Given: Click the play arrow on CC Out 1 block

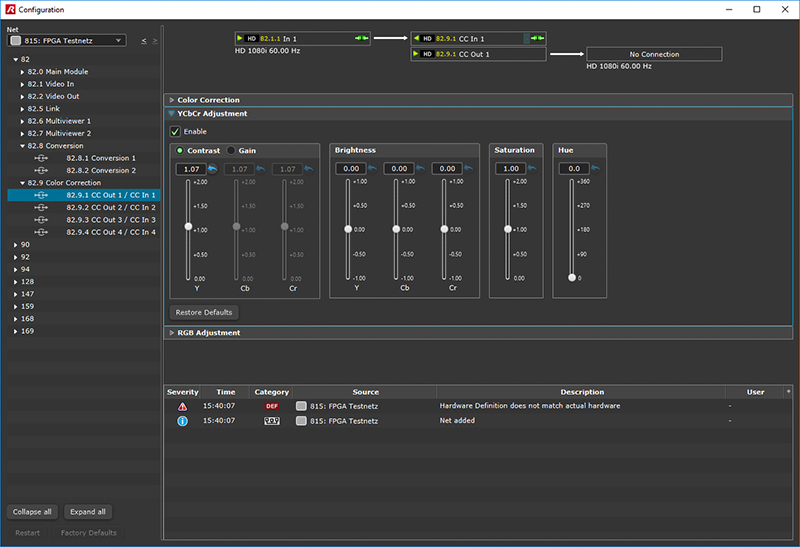Looking at the screenshot, I should pyautogui.click(x=416, y=54).
